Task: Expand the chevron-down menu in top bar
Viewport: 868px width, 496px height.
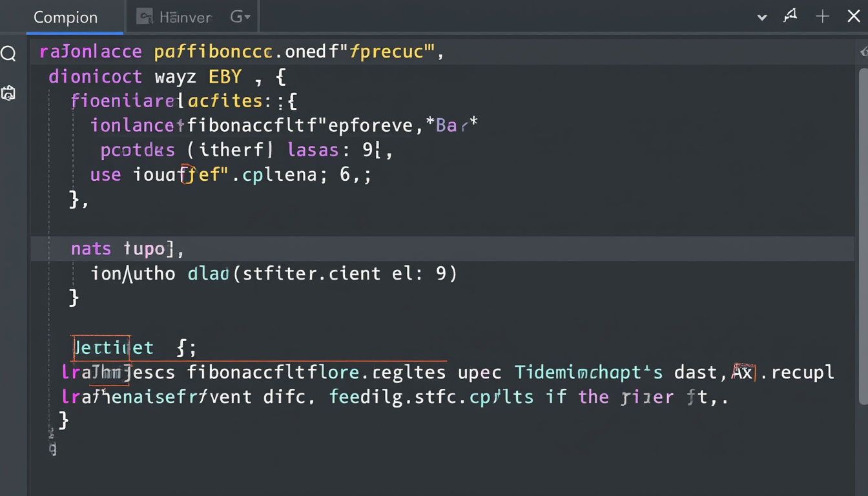Action: point(762,17)
